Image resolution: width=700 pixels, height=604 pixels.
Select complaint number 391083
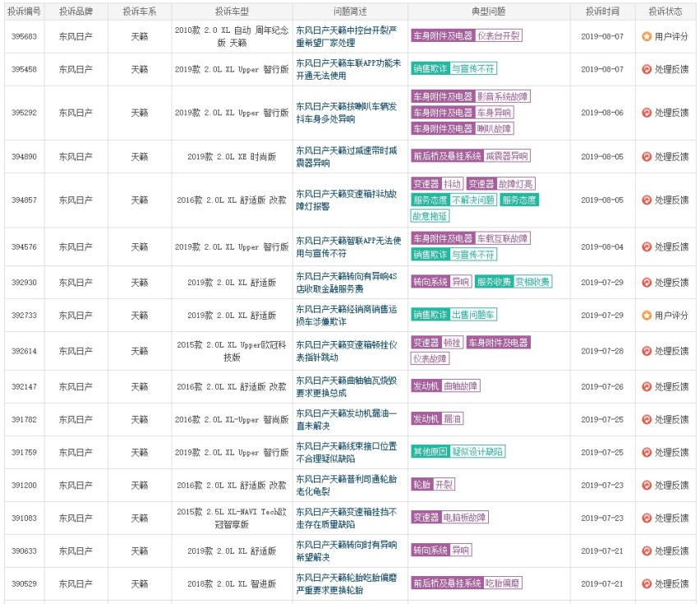tap(24, 519)
